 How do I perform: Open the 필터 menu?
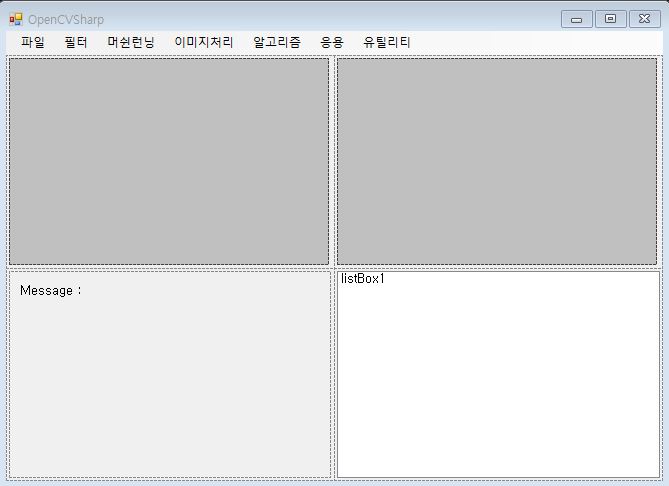click(x=76, y=42)
